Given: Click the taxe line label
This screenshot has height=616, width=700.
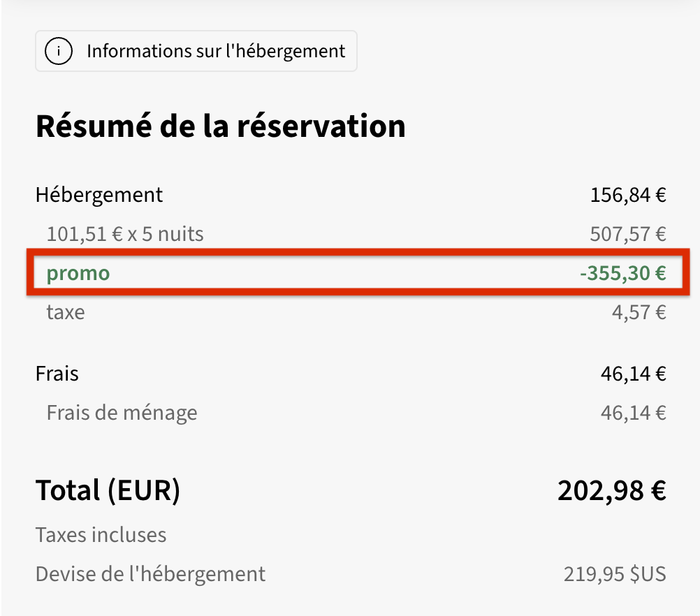Looking at the screenshot, I should click(x=66, y=312).
